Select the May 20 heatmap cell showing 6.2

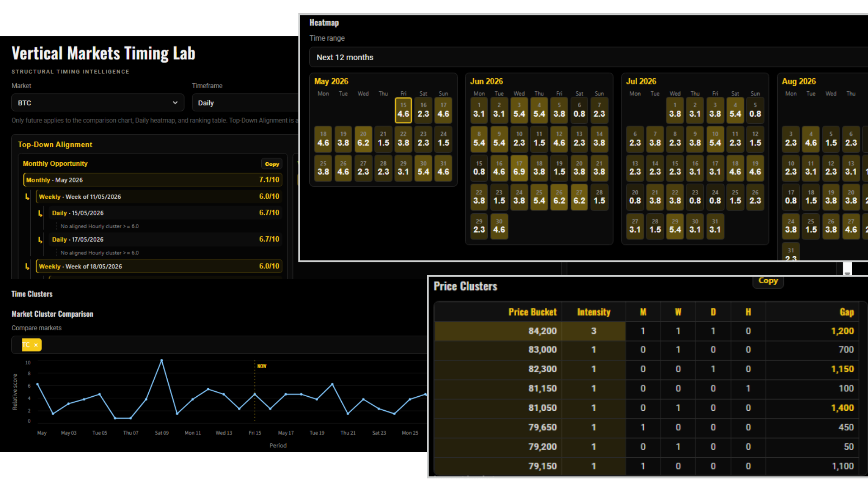363,139
